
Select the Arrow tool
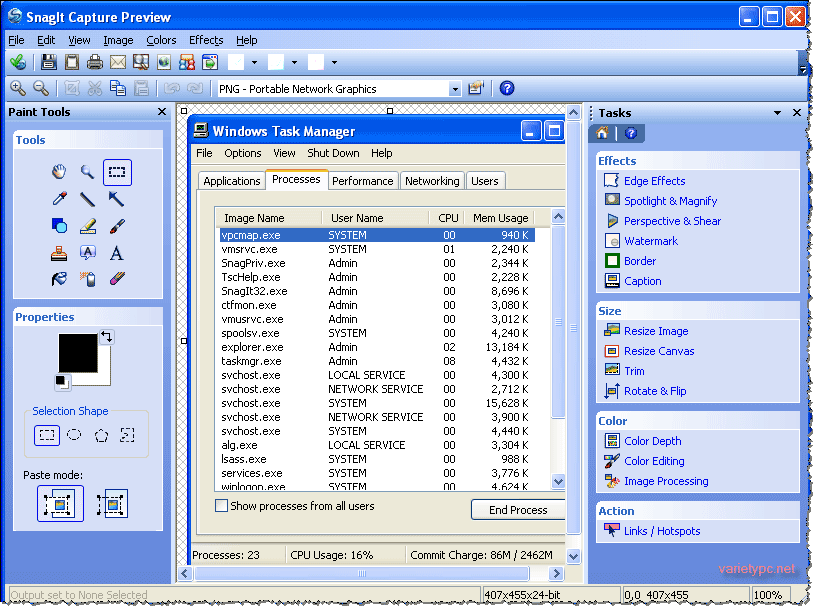point(116,199)
